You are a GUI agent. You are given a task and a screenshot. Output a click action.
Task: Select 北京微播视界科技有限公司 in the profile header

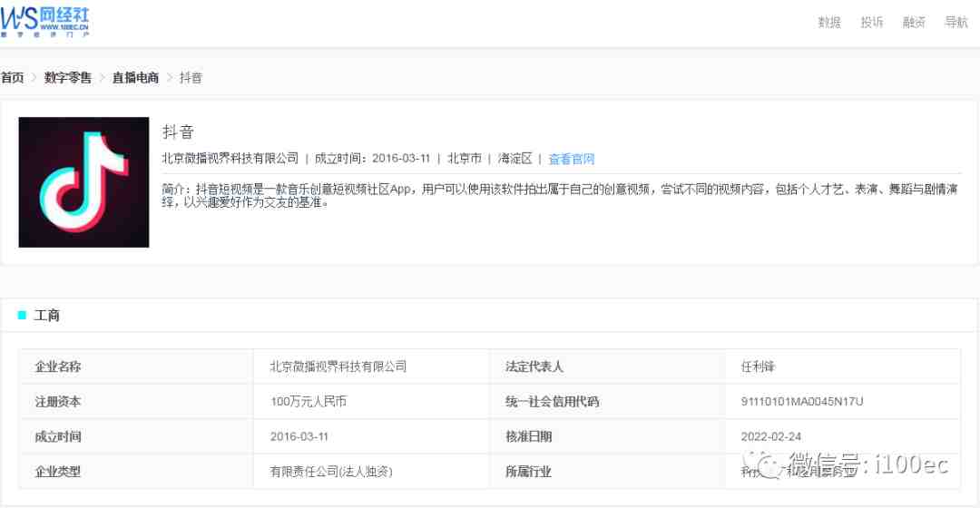(230, 159)
